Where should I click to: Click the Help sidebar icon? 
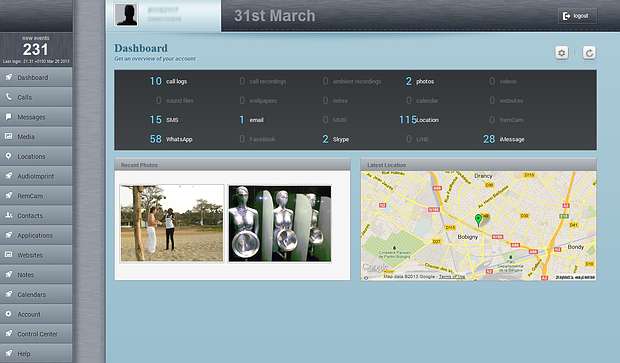point(8,353)
